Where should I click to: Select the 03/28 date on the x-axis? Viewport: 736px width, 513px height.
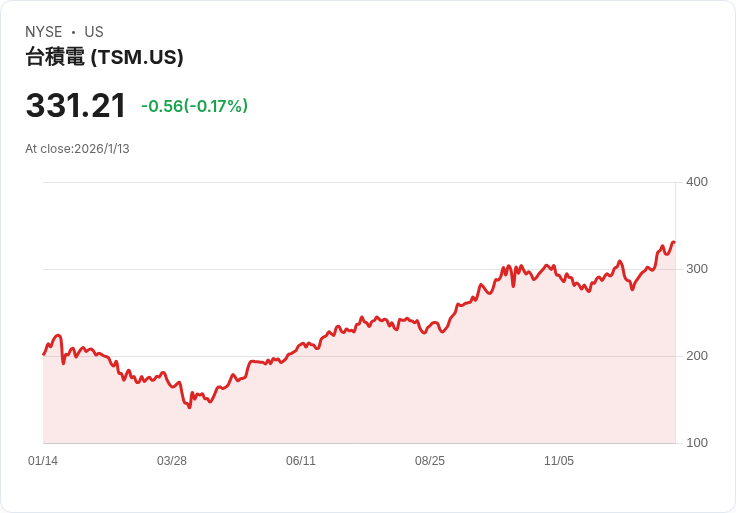tap(172, 461)
